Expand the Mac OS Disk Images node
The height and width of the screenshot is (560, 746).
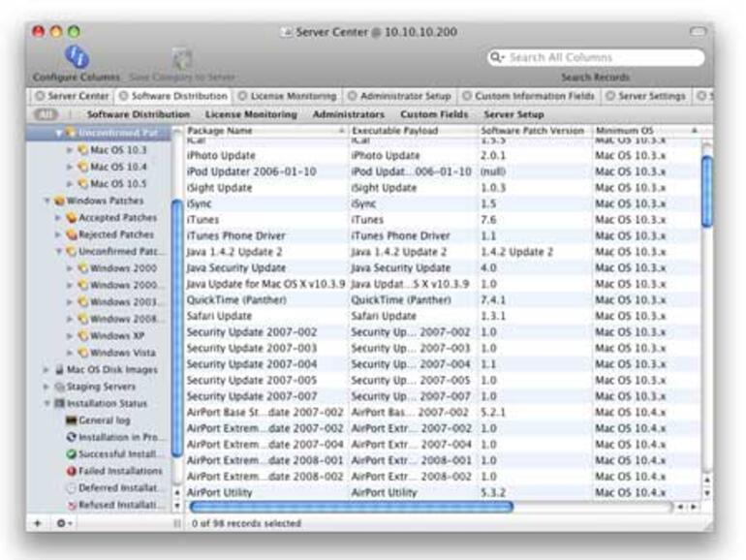coord(47,370)
